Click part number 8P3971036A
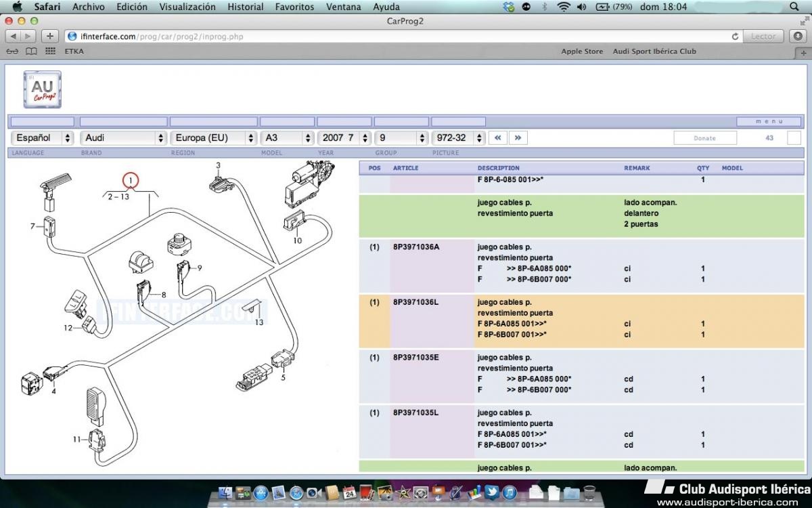This screenshot has height=508, width=812. click(416, 247)
